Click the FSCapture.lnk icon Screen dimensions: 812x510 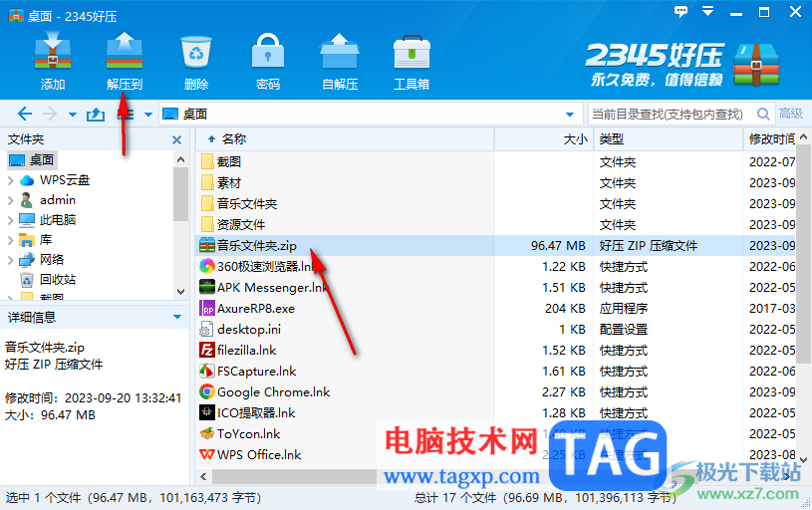click(x=207, y=371)
